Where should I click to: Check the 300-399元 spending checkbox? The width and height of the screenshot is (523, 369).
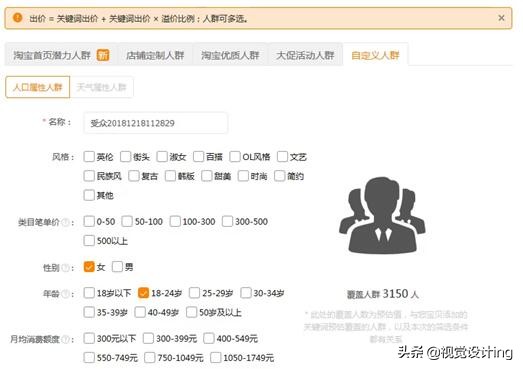pos(148,338)
